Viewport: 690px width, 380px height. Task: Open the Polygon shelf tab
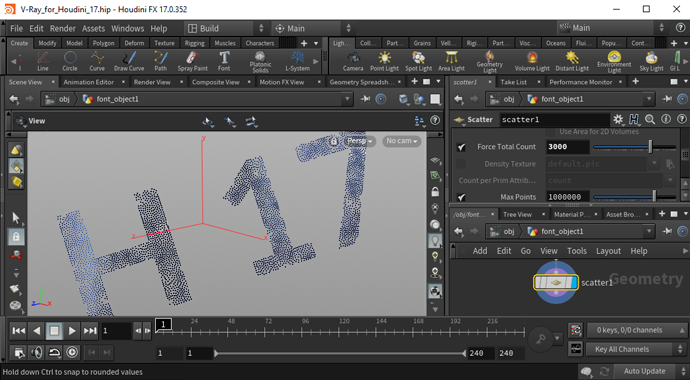click(103, 43)
